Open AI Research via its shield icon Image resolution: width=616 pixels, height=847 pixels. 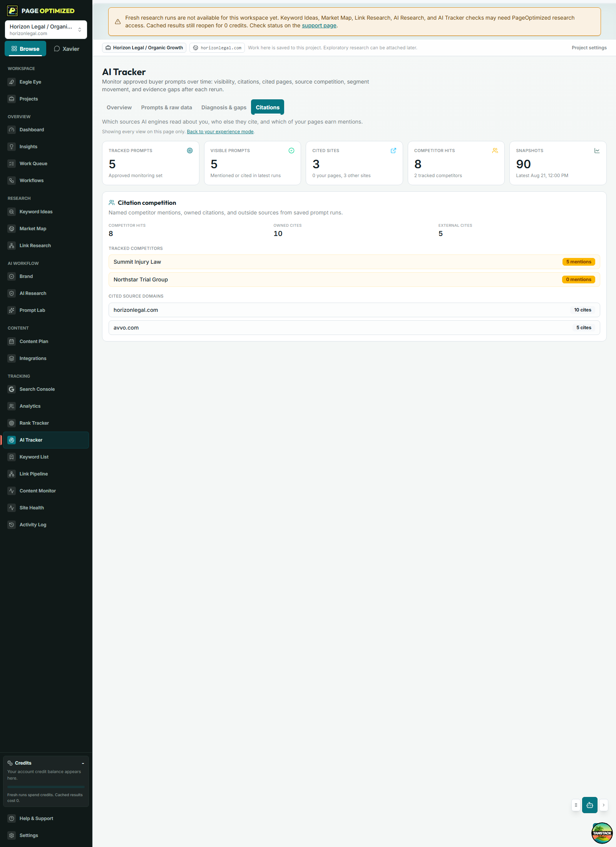(12, 293)
